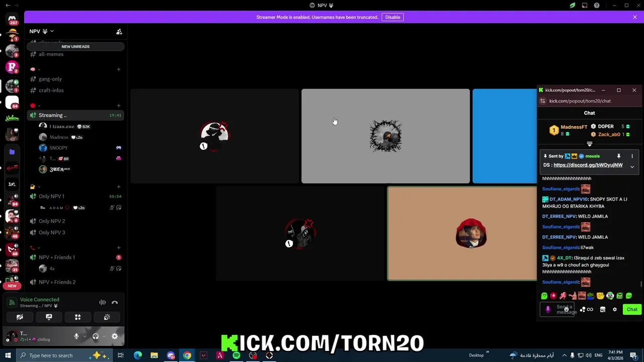
Task: Dismiss the Streamer Mode banner
Action: pos(635,17)
